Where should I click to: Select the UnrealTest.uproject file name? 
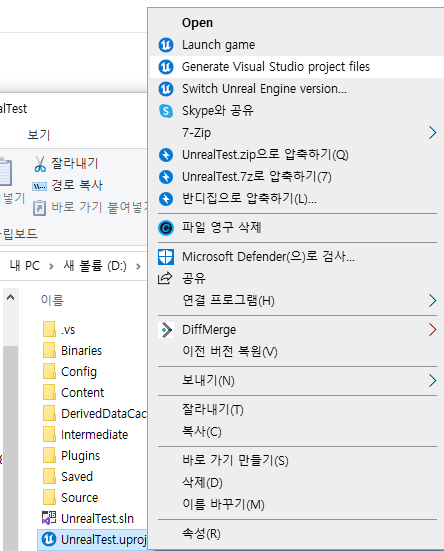point(104,539)
